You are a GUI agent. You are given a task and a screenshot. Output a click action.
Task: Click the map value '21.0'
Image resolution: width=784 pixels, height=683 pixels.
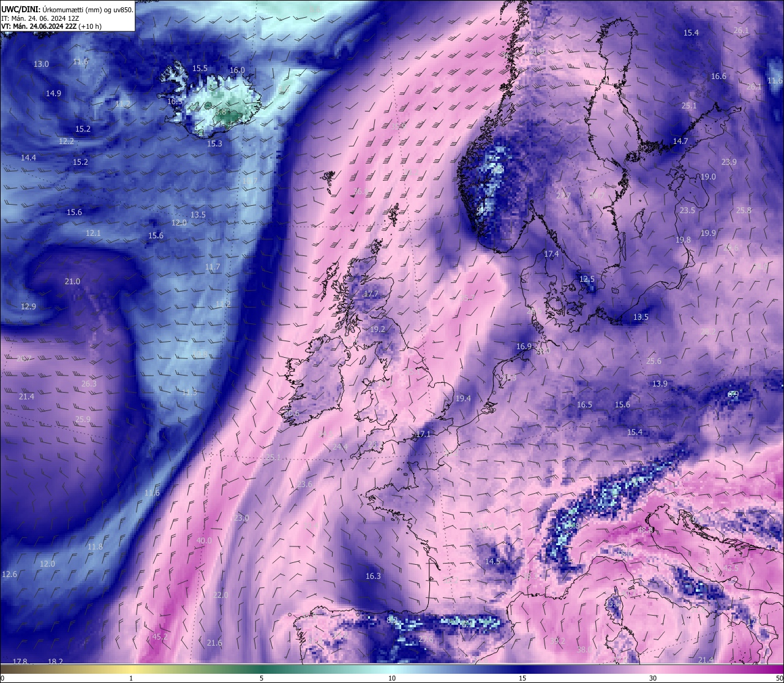[72, 281]
